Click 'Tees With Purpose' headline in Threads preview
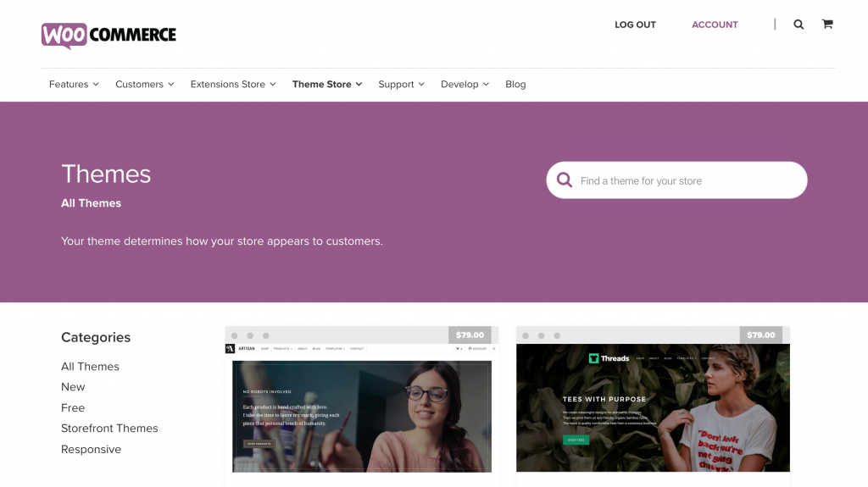Image resolution: width=868 pixels, height=487 pixels. [x=604, y=399]
